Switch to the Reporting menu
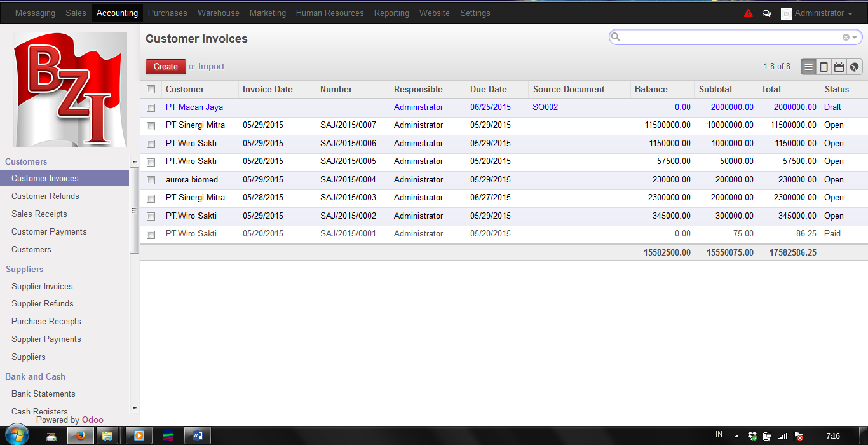 pos(391,12)
